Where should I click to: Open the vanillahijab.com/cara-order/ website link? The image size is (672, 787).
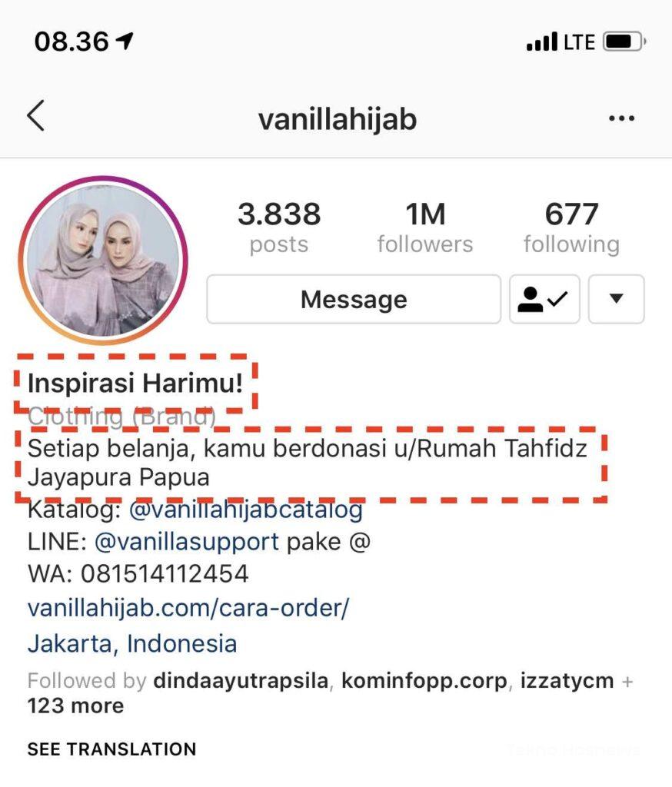[x=188, y=609]
